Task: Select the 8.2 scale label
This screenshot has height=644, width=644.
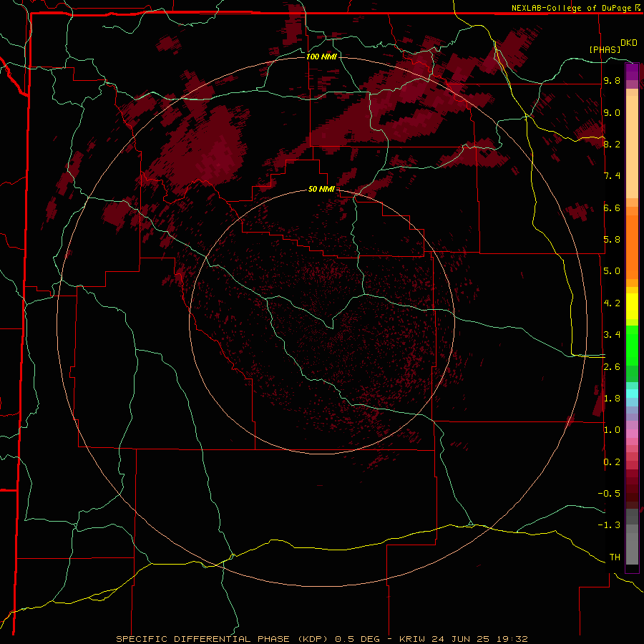Action: [612, 144]
